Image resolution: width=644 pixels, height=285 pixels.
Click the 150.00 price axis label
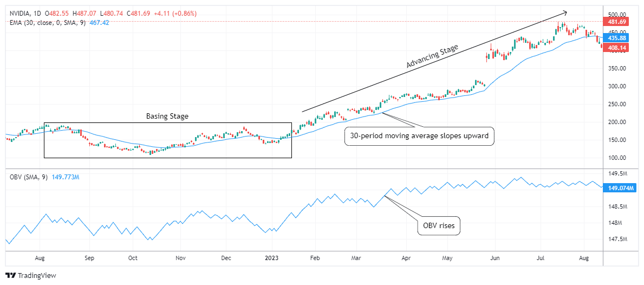click(617, 140)
